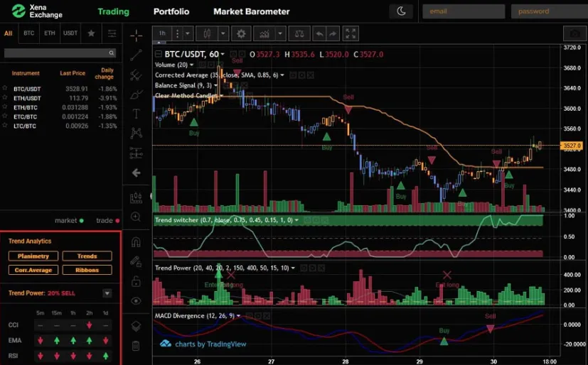
Task: Open the Trading tab
Action: tap(113, 11)
